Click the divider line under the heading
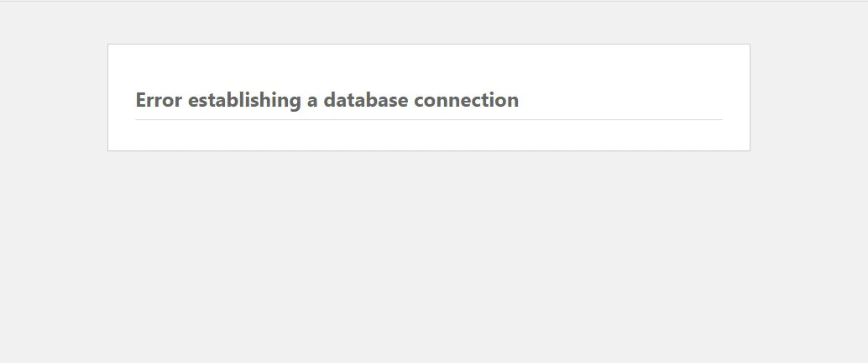The width and height of the screenshot is (868, 363). click(x=428, y=119)
